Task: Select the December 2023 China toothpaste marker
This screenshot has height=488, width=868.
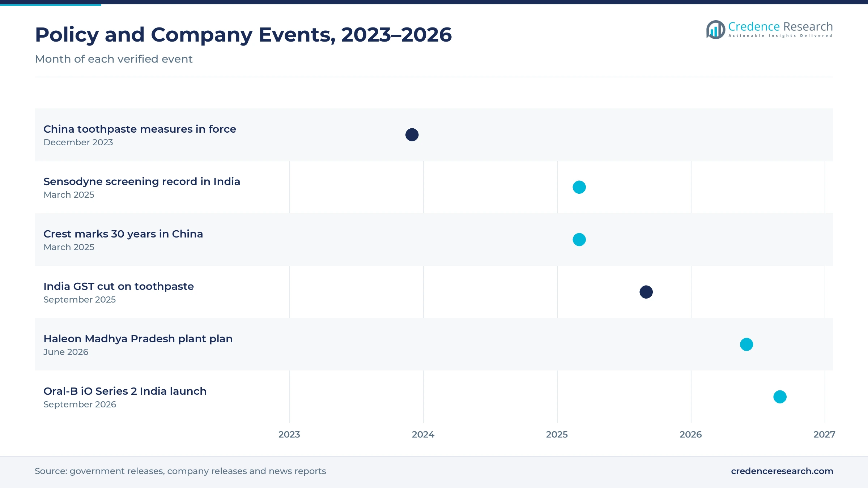Action: (412, 135)
